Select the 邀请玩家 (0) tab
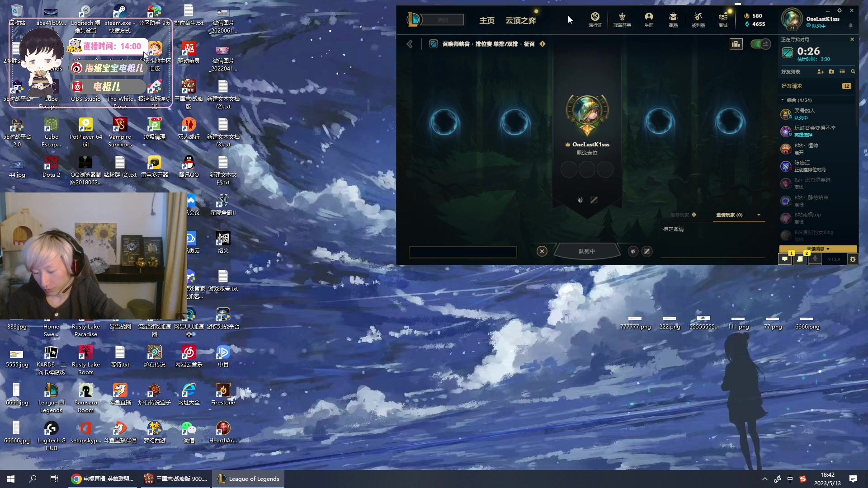This screenshot has width=868, height=488. click(729, 215)
